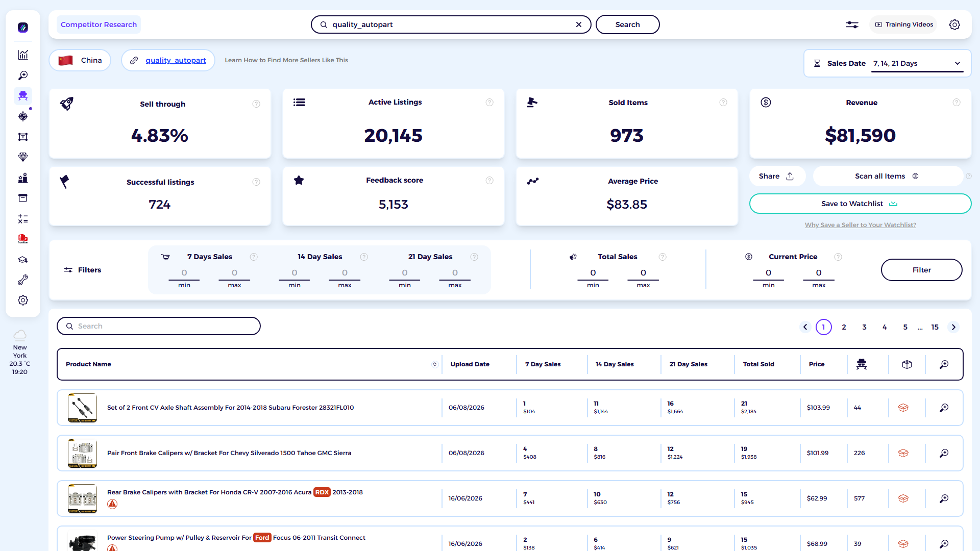Screen dimensions: 980x551
Task: Open the box icon for Subaru Forester axle row
Action: [903, 408]
